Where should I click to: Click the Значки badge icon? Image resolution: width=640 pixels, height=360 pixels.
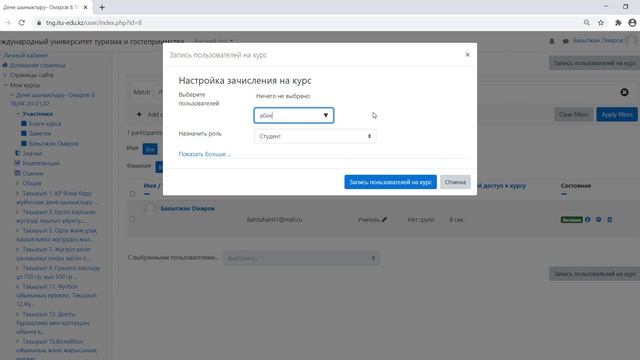[x=18, y=153]
